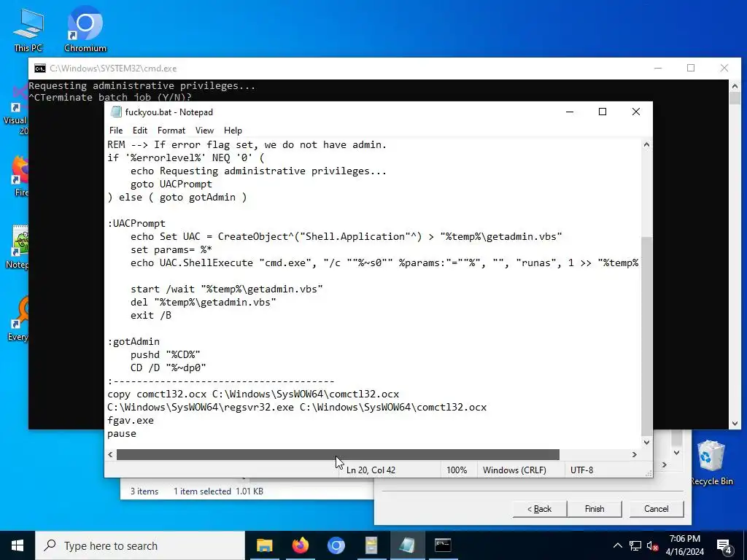Open the Help menu in Notepad

click(233, 131)
